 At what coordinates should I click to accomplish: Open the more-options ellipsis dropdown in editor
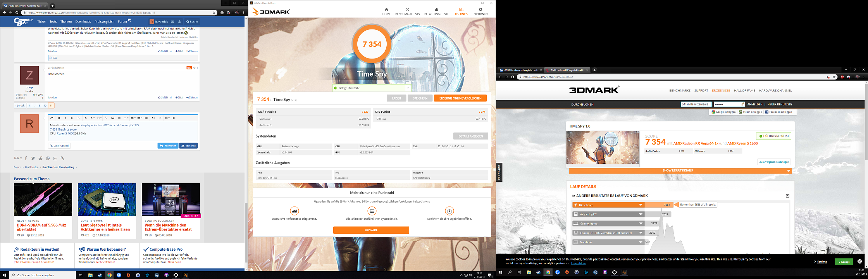[126, 118]
